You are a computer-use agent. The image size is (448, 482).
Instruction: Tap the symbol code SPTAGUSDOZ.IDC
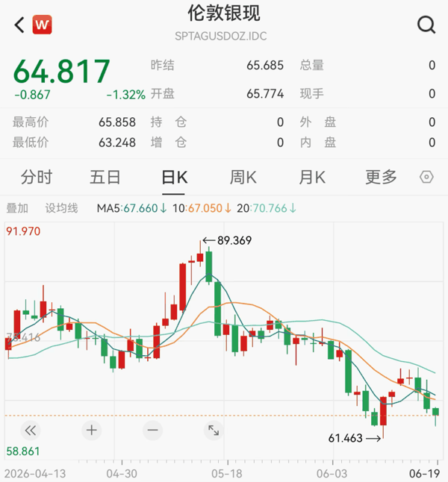click(221, 37)
